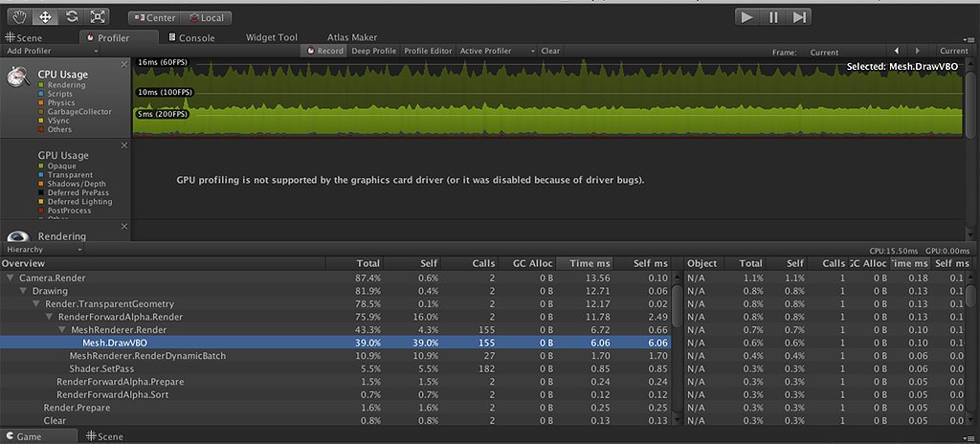Select the Rotate tool

tap(72, 17)
